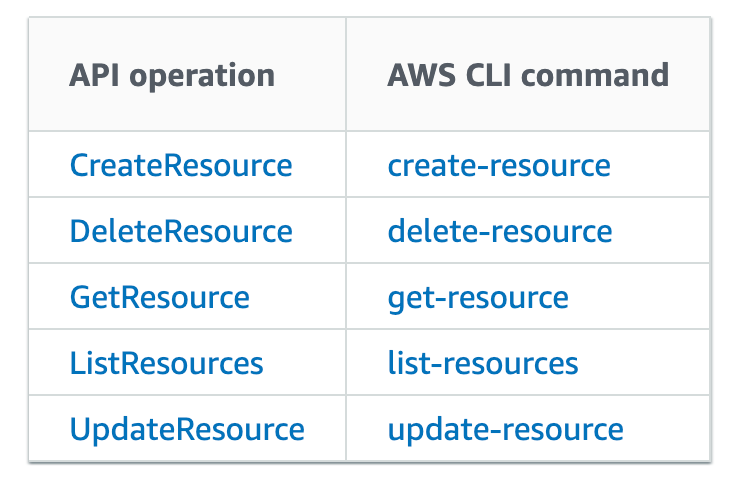Viewport: 748px width, 493px height.
Task: Select the table cell containing get-resource
Action: pos(528,296)
